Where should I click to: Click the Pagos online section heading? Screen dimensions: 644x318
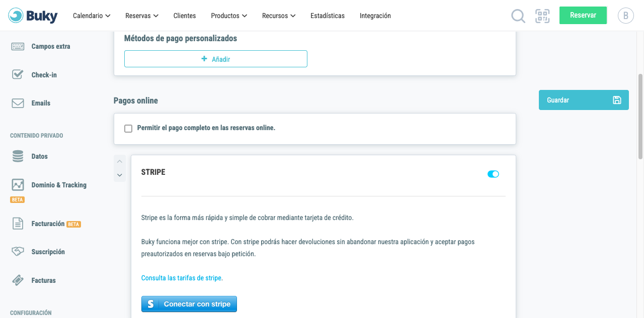136,100
